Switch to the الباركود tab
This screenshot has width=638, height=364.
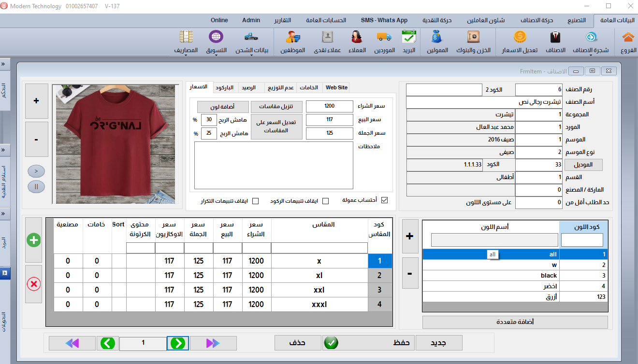pos(225,87)
